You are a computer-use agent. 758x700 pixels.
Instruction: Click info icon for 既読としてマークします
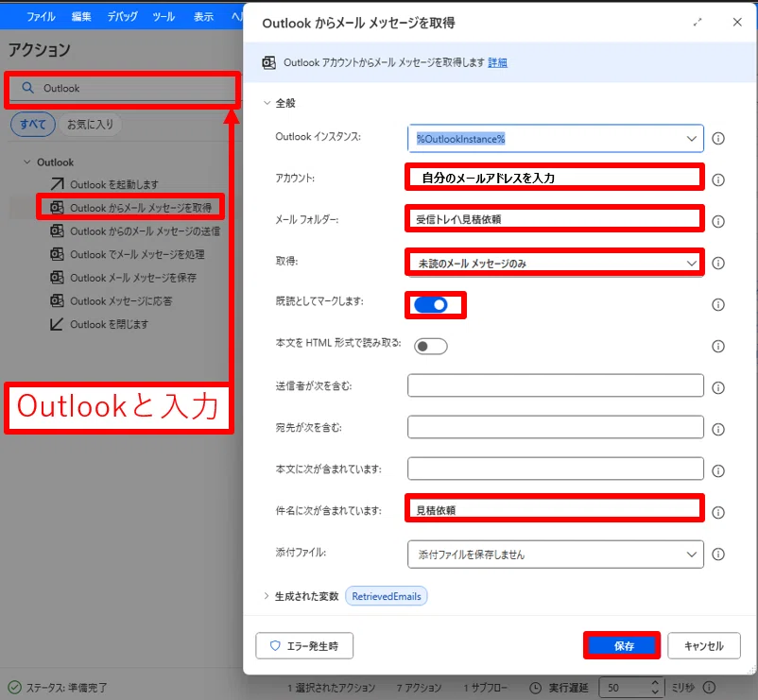tap(718, 304)
